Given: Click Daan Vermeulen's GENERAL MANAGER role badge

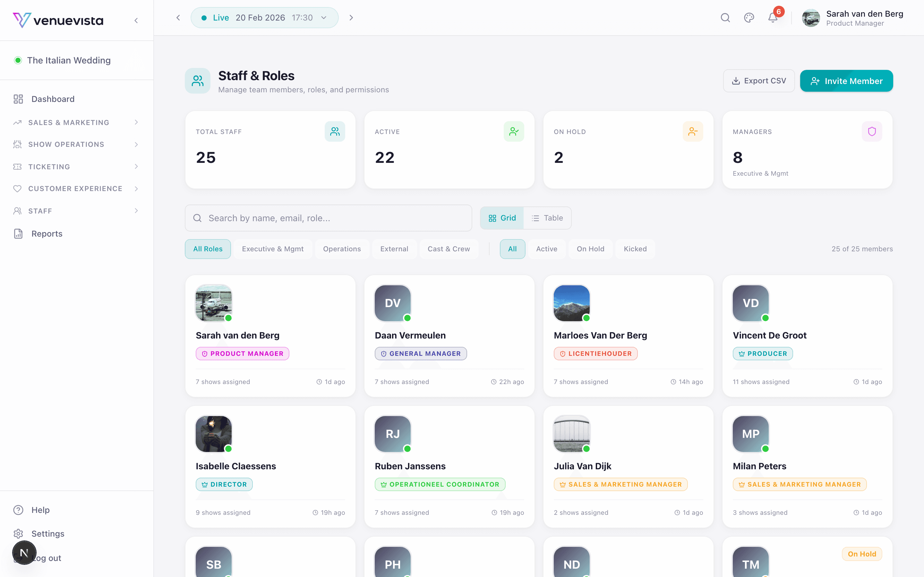Looking at the screenshot, I should coord(420,353).
